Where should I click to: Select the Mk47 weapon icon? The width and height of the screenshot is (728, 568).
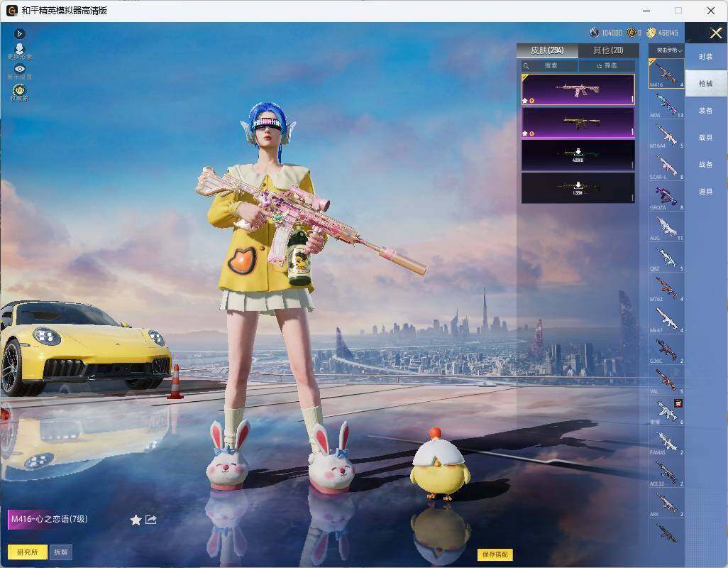click(666, 319)
